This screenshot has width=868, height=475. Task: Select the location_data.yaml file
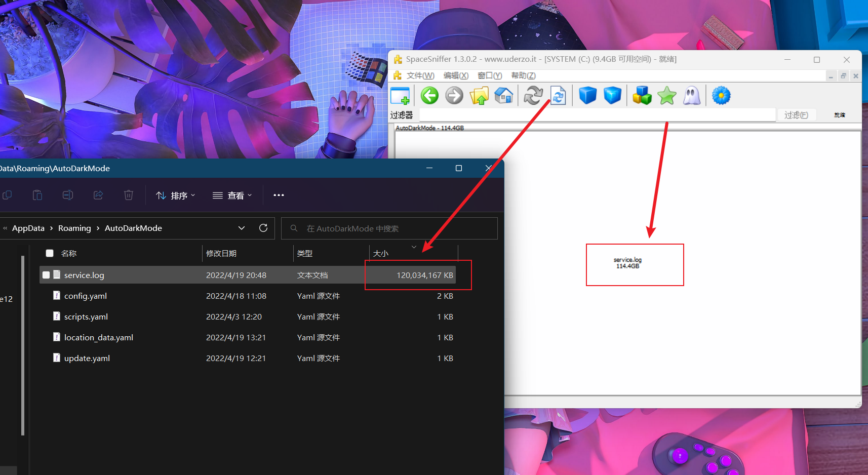(x=99, y=337)
